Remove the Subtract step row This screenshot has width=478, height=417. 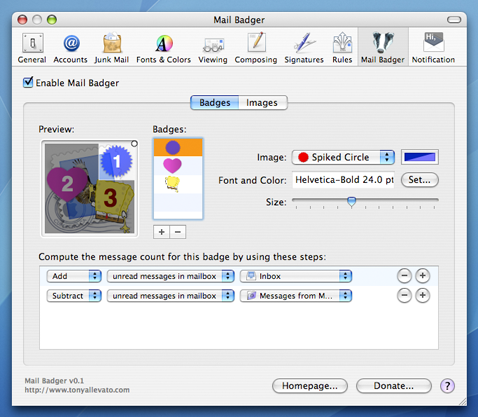coord(404,296)
